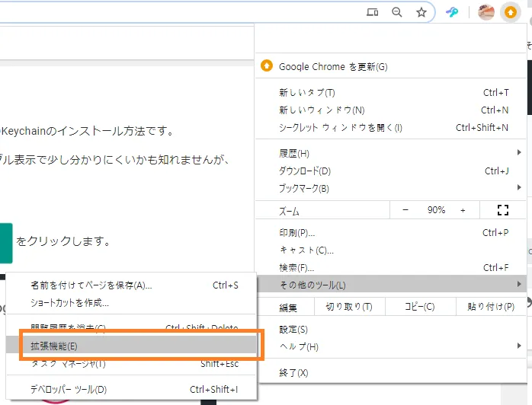This screenshot has height=405, width=532.
Task: Select 印刷(P)...
Action: [x=390, y=233]
